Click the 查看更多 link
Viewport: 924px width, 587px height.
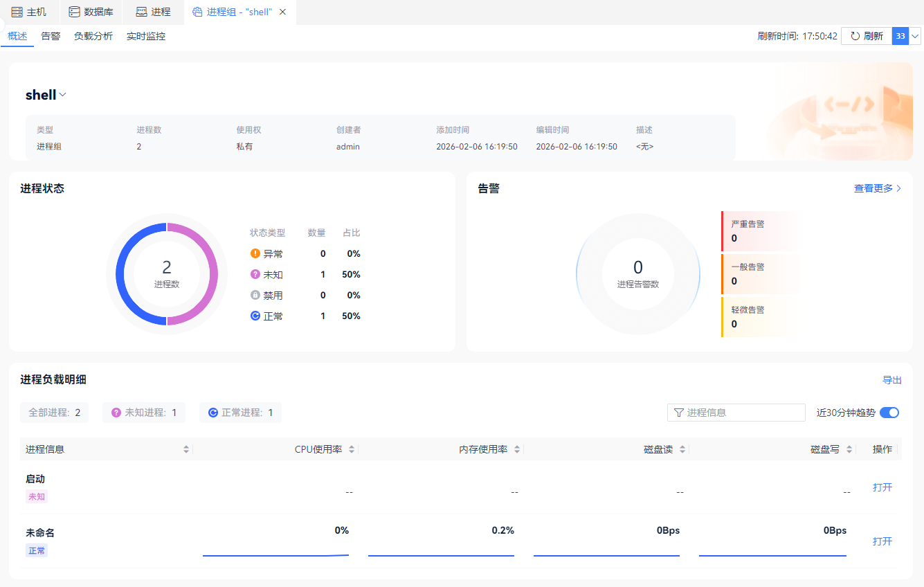pyautogui.click(x=878, y=188)
